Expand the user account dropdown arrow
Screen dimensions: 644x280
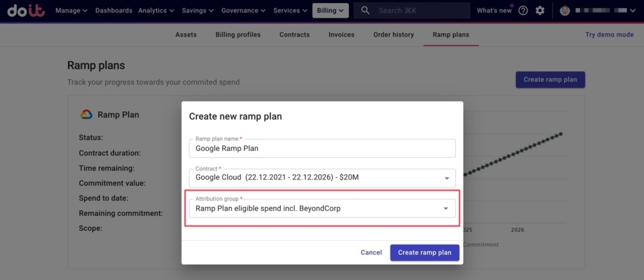633,11
